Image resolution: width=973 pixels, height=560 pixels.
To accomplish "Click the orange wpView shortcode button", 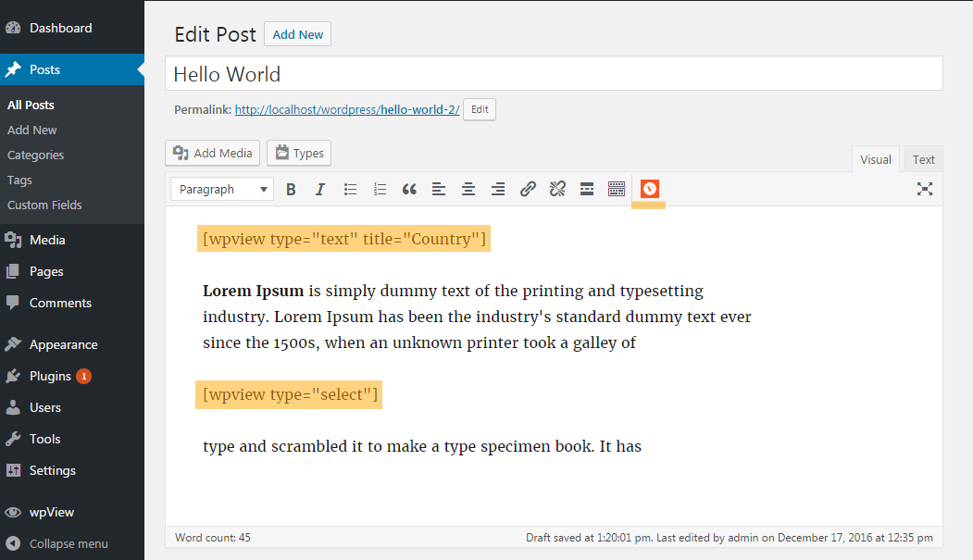I will 649,189.
